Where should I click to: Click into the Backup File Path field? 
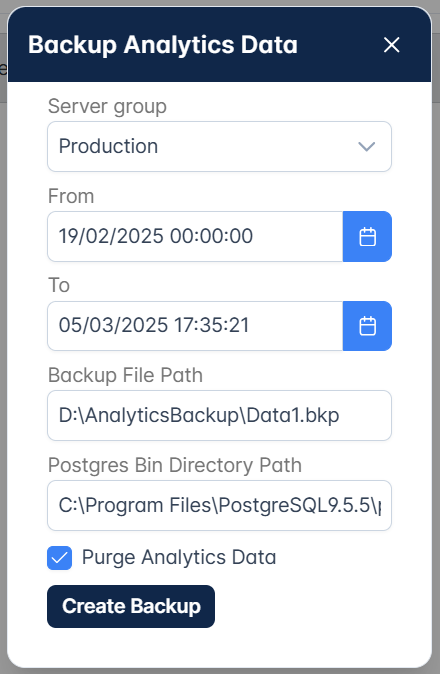(220, 416)
